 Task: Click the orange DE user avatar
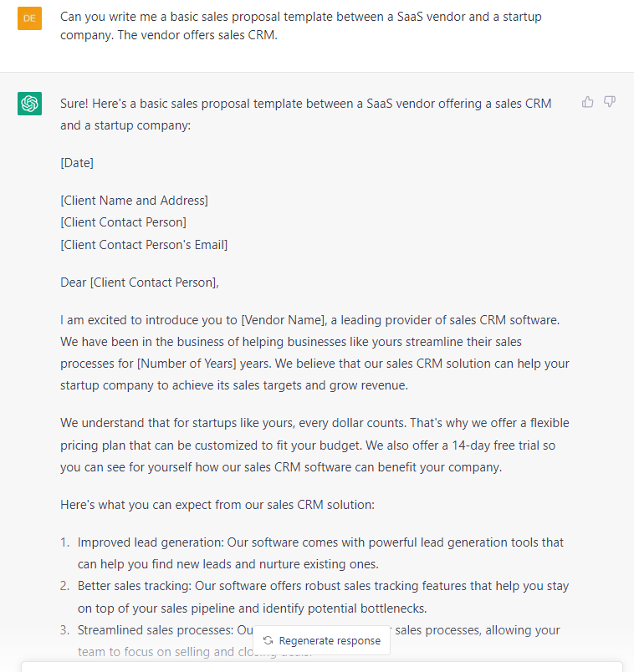[29, 18]
